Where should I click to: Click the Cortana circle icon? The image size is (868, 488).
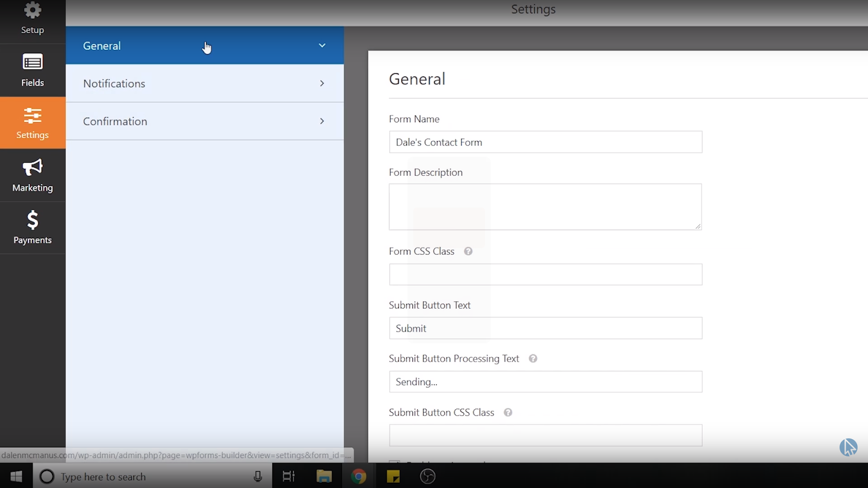(x=47, y=476)
